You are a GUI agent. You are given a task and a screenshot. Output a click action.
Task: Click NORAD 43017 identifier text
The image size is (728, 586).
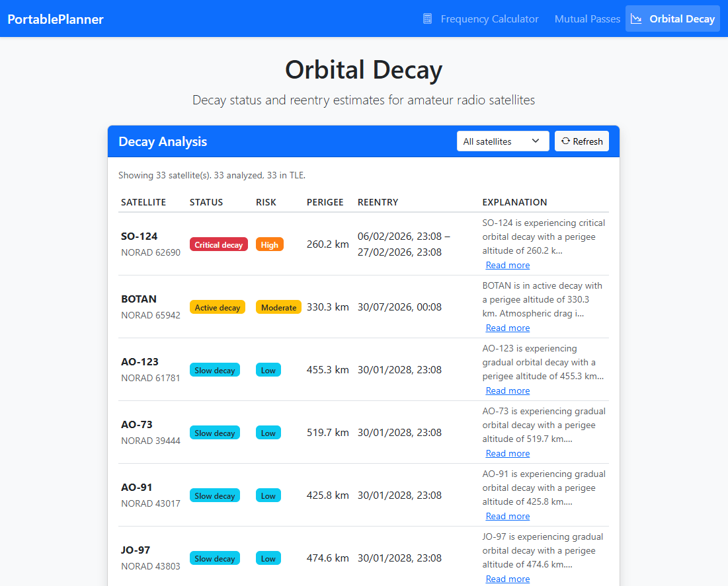[151, 503]
